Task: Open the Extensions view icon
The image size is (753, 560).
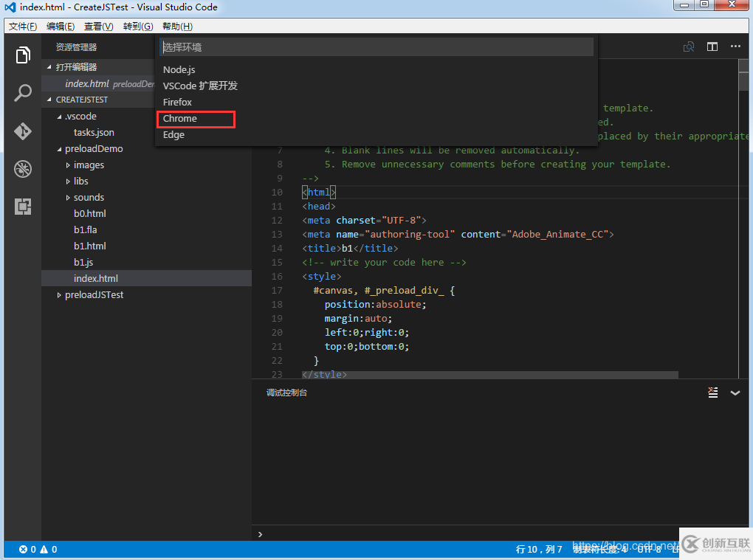Action: tap(23, 207)
